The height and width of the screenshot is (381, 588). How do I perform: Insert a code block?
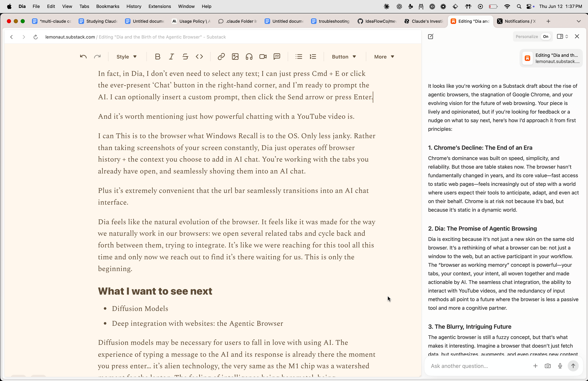(199, 56)
